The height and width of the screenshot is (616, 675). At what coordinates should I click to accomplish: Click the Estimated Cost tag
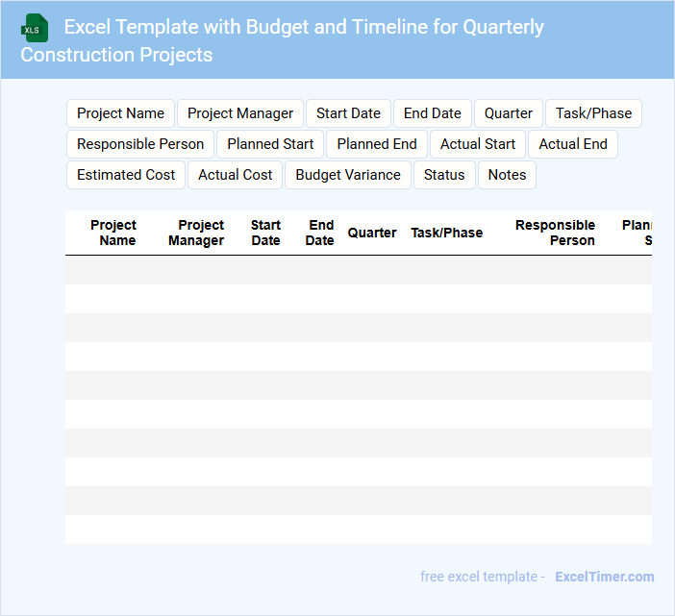126,175
